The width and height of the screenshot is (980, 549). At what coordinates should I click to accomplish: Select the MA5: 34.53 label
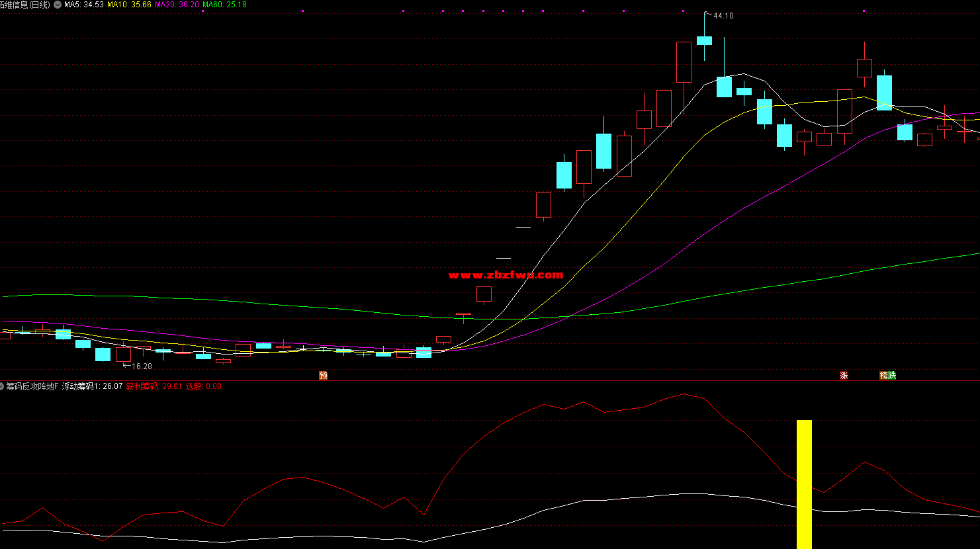coord(84,5)
